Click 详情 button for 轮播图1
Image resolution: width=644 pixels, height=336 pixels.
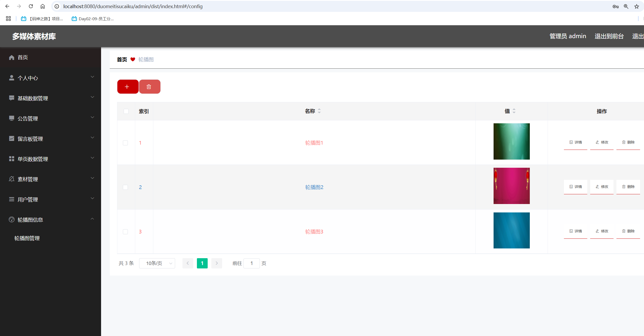click(575, 142)
